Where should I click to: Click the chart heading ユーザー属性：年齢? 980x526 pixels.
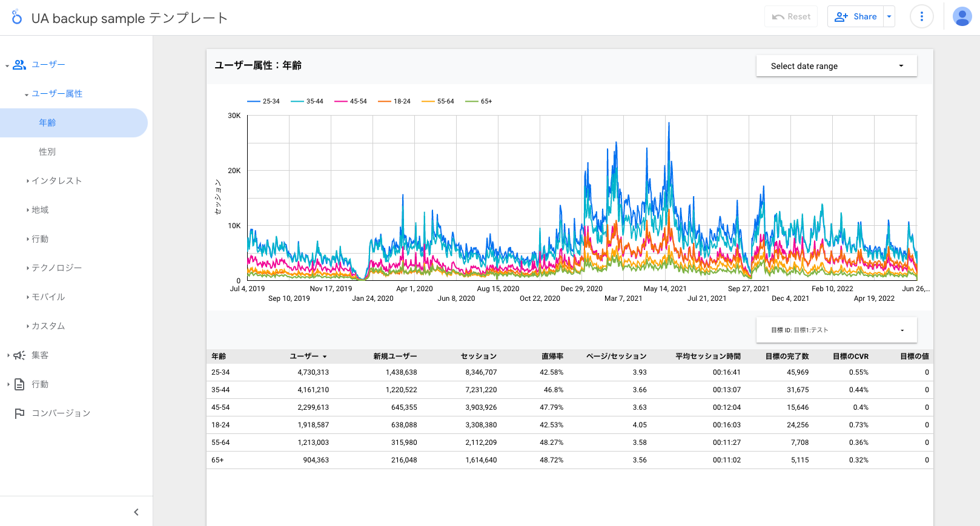click(x=258, y=65)
